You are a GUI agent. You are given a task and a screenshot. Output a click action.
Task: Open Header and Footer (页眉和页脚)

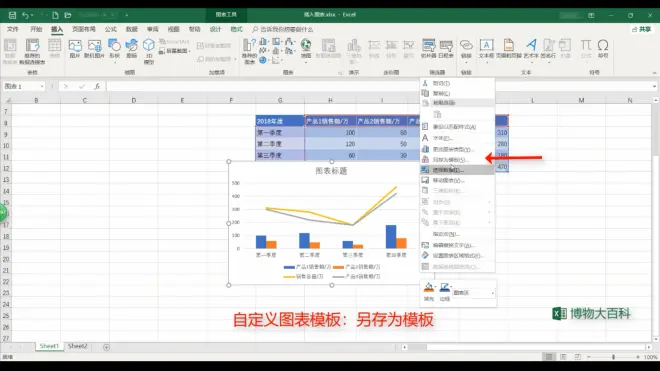pyautogui.click(x=508, y=48)
